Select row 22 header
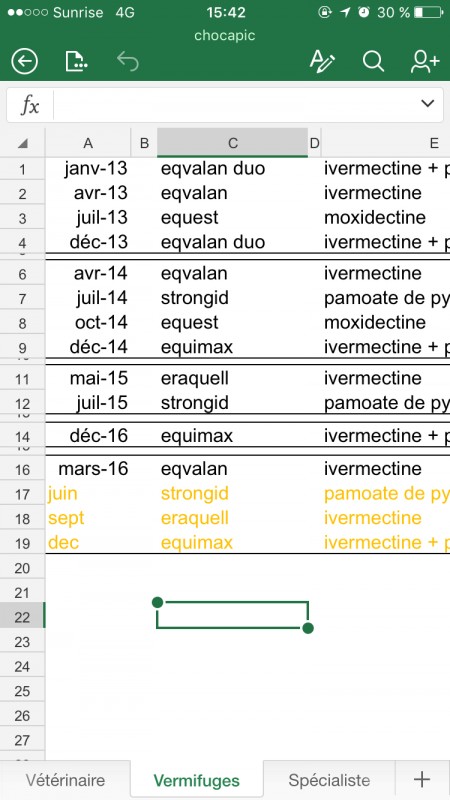 click(22, 617)
